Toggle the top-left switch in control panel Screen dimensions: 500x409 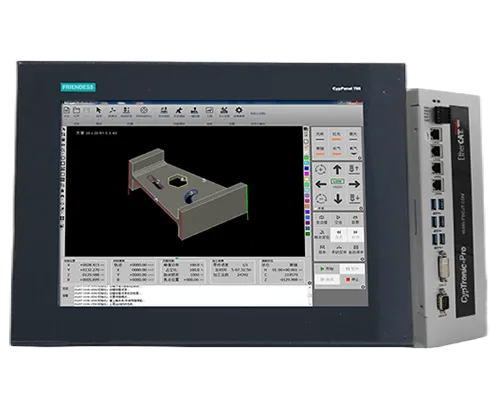(x=320, y=136)
